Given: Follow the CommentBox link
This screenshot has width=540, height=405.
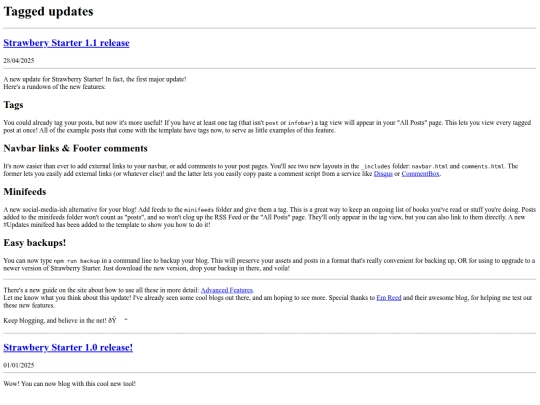Looking at the screenshot, I should (420, 174).
